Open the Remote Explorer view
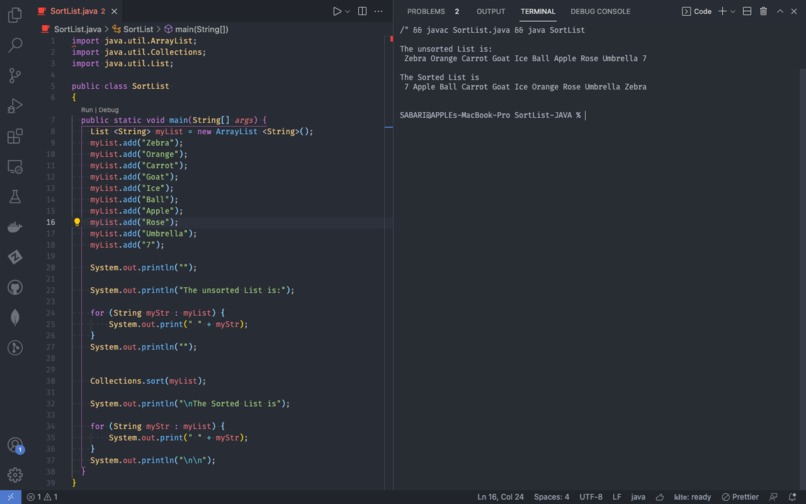 coord(15,167)
